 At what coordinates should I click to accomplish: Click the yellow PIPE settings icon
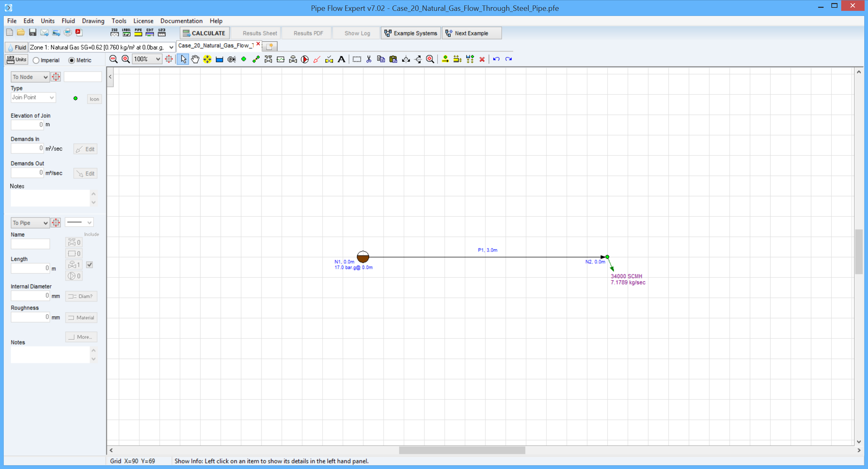(138, 33)
